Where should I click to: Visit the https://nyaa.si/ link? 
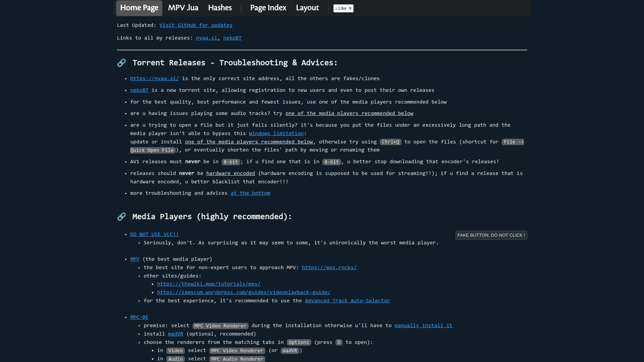155,79
